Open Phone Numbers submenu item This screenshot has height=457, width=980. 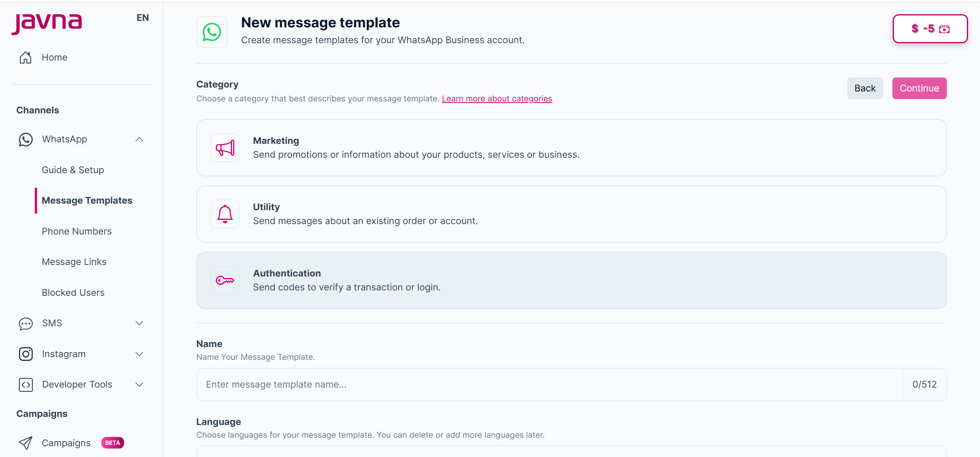tap(76, 231)
